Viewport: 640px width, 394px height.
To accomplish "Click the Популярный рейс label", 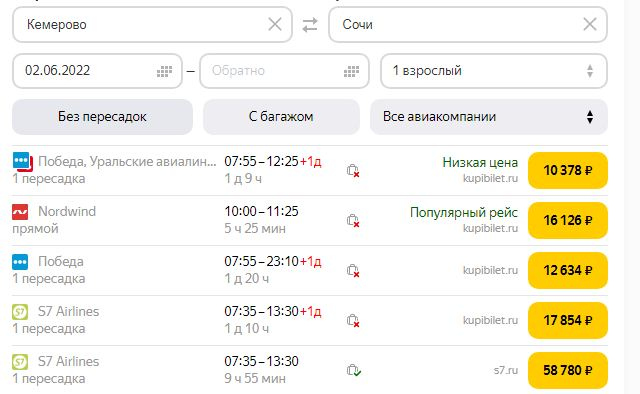I will (464, 213).
